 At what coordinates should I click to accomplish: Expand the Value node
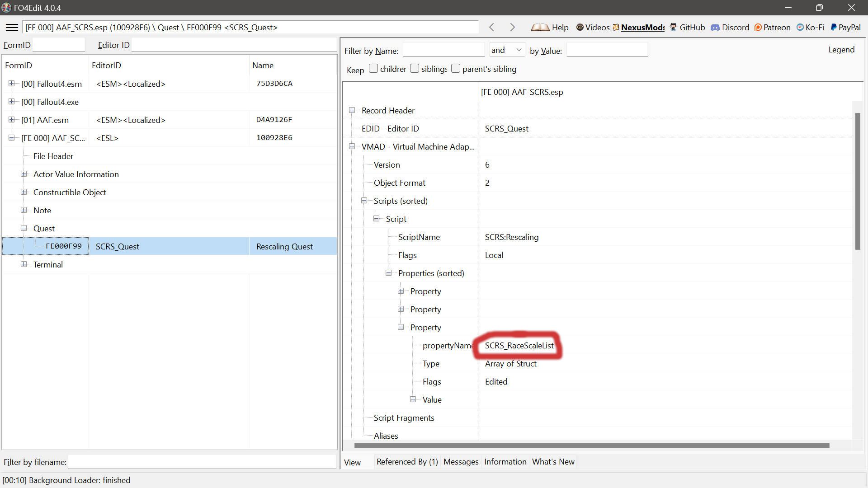pyautogui.click(x=413, y=399)
